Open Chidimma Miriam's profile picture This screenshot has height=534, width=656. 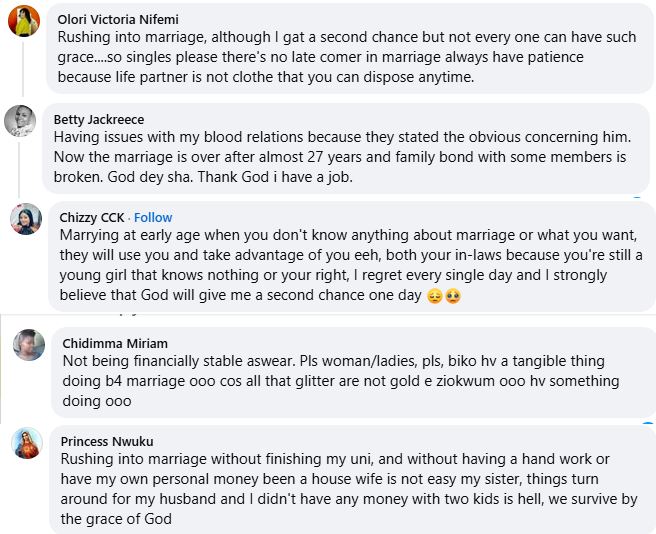coord(28,345)
